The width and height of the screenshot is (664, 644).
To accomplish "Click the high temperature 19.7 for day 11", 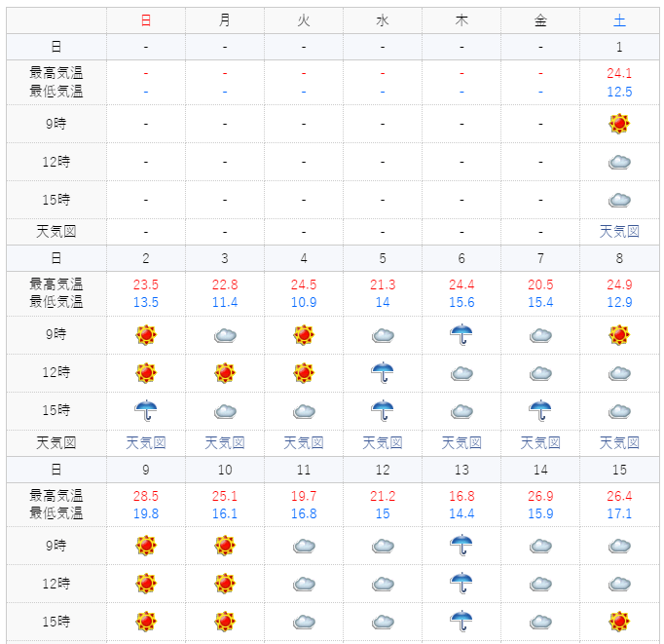I will (x=304, y=496).
